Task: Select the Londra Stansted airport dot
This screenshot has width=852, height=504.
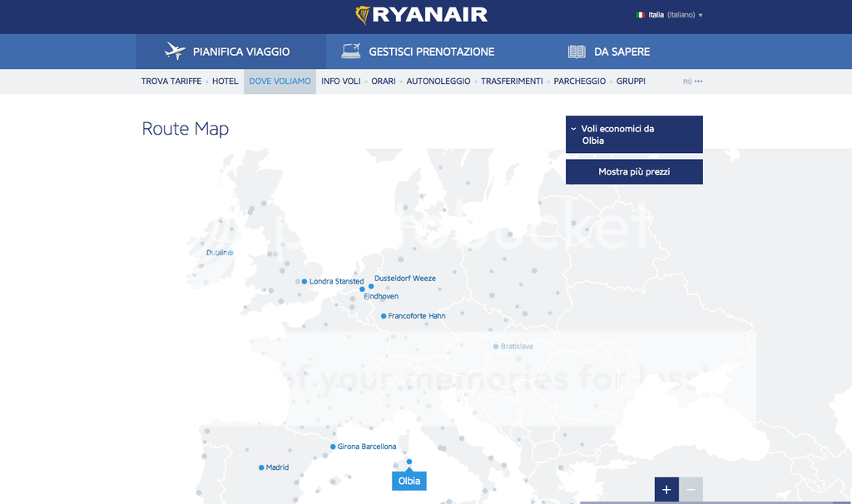Action: tap(305, 281)
